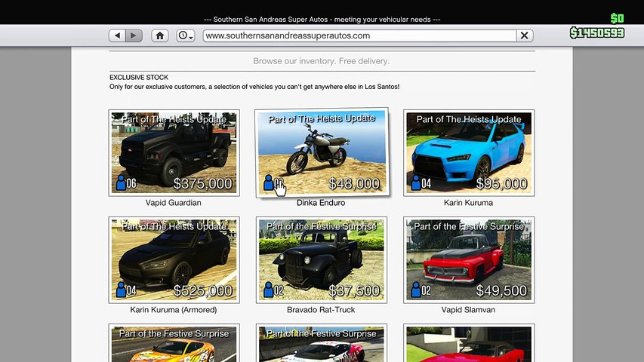Select the Karin Kuruma (Armored) card
This screenshot has width=644, height=362.
(x=174, y=259)
